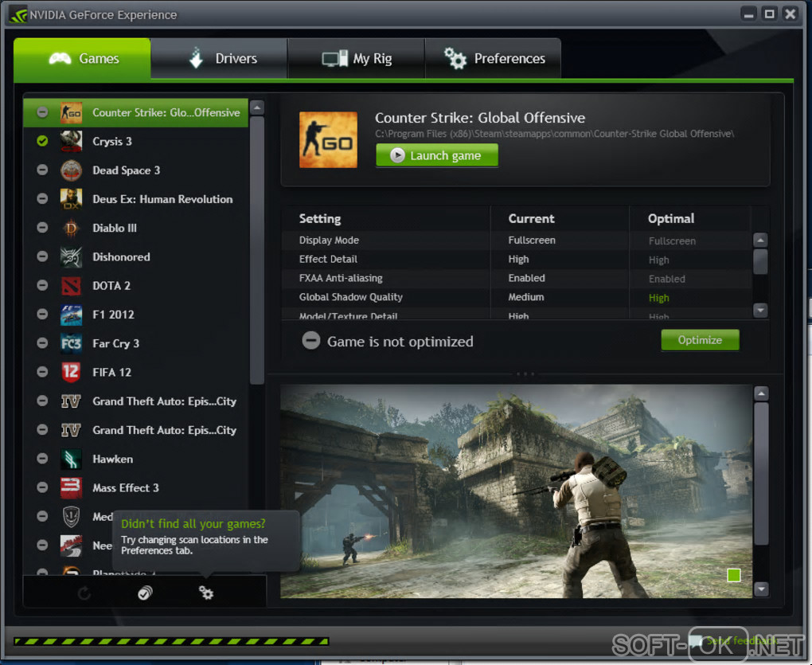Click Mass Effect 3 optimization status indicator

pyautogui.click(x=42, y=487)
